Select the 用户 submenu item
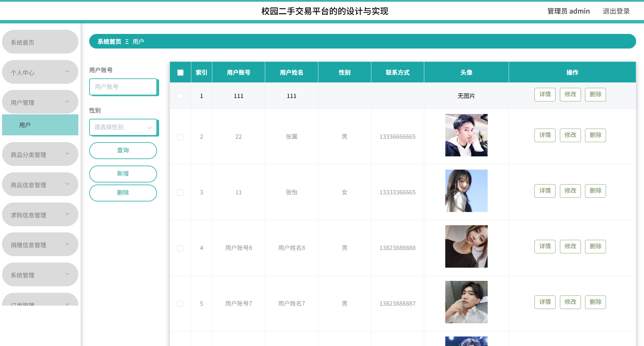 pyautogui.click(x=40, y=125)
